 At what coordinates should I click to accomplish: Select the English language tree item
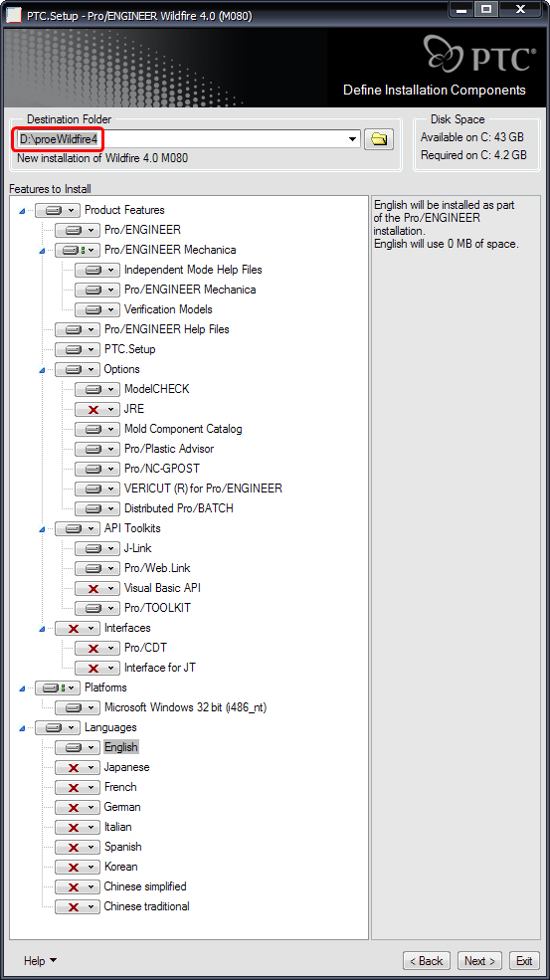120,747
